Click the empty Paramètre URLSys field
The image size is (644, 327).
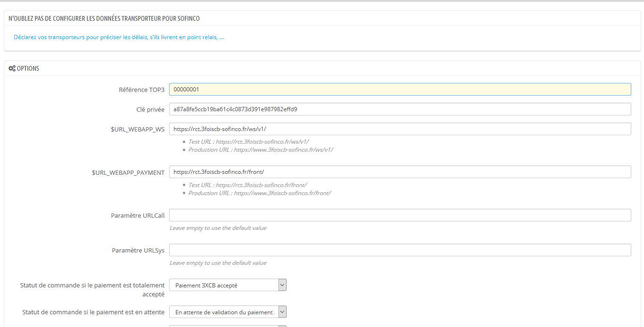pos(399,250)
